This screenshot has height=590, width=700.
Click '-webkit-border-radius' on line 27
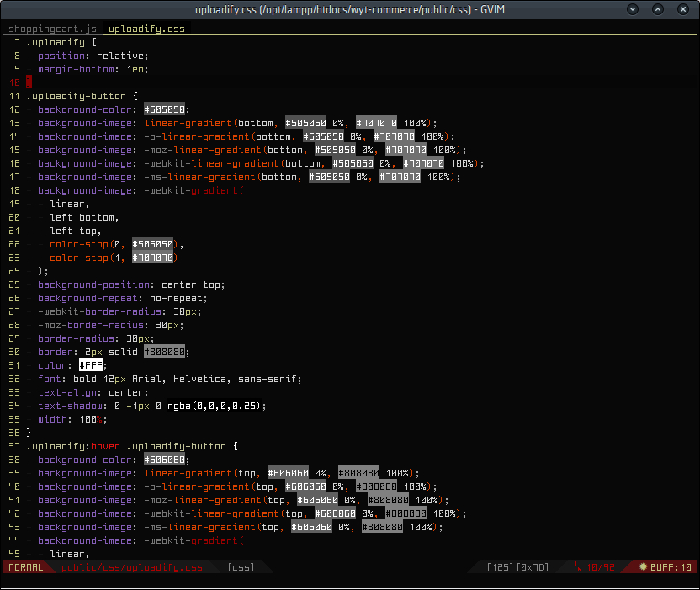[99, 311]
